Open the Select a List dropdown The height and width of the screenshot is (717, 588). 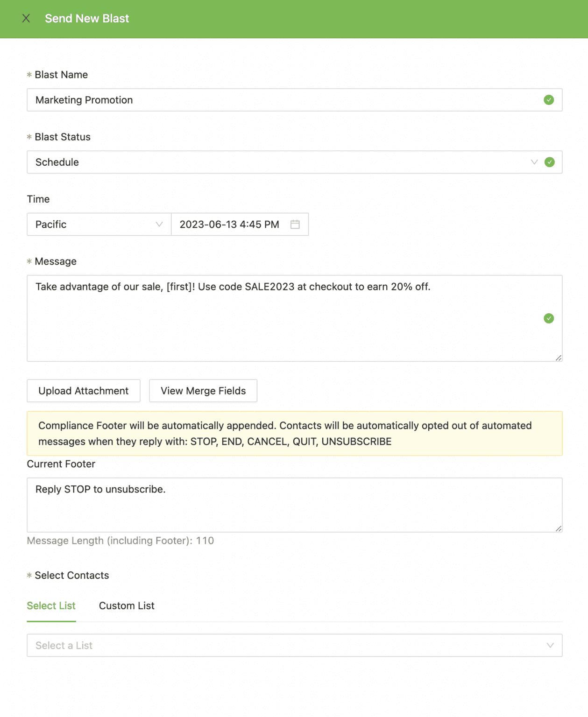(295, 646)
